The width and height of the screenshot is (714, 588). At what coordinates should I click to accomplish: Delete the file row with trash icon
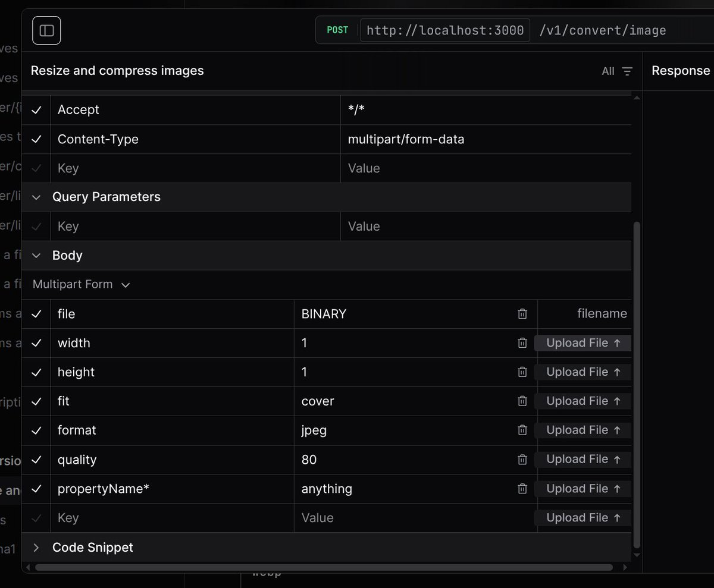tap(522, 314)
